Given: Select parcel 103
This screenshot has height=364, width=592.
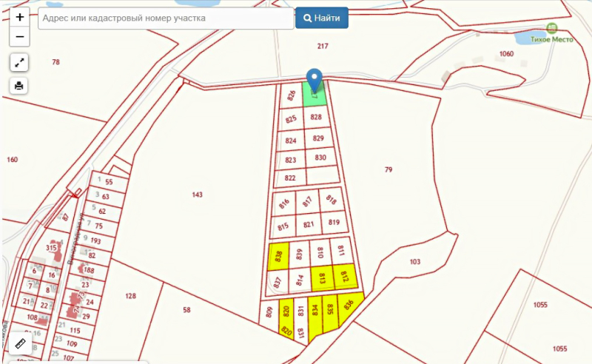Looking at the screenshot, I should (x=415, y=262).
